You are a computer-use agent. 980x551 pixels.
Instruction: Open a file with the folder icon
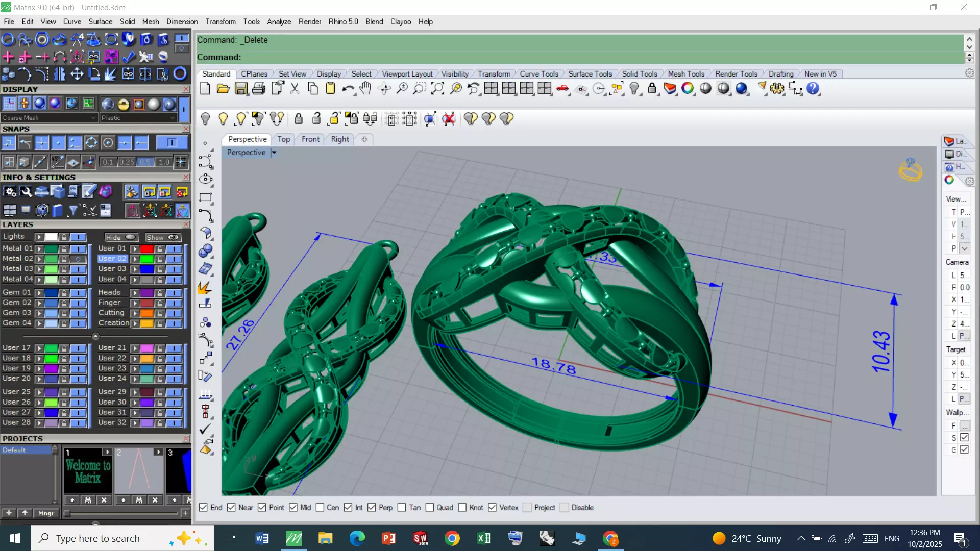223,89
